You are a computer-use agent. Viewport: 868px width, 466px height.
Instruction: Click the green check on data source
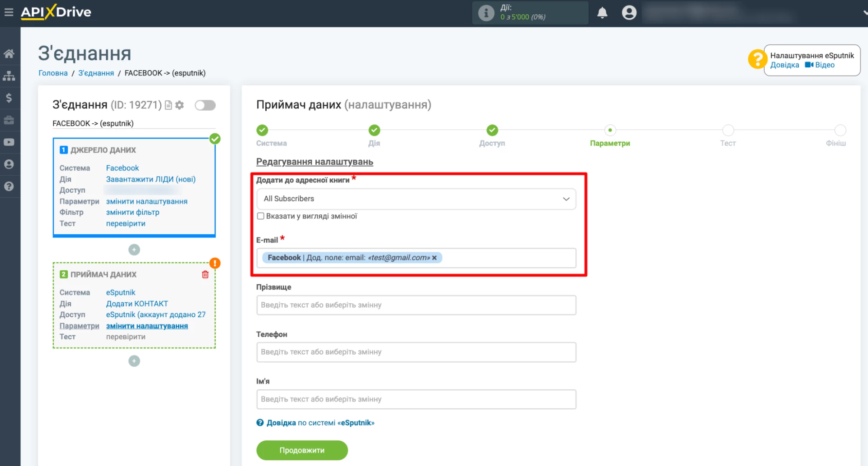(x=215, y=139)
